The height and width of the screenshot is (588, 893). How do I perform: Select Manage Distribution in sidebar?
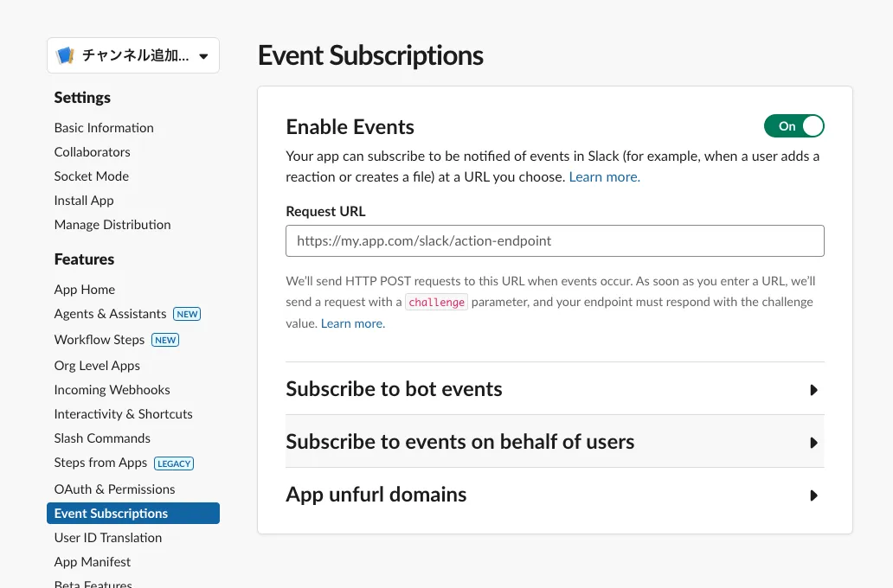[112, 225]
